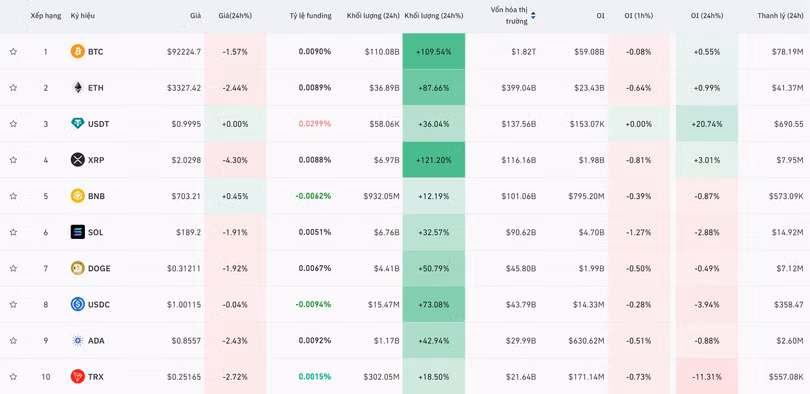Sort by Khối lượng (24h%) header
The width and height of the screenshot is (810, 394).
pyautogui.click(x=434, y=16)
